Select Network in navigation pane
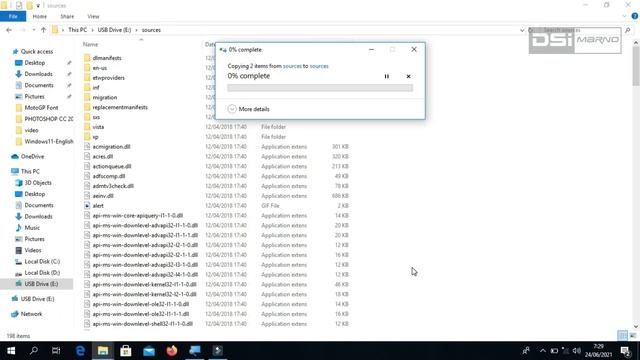Screen dimensions: 640x360 31,314
